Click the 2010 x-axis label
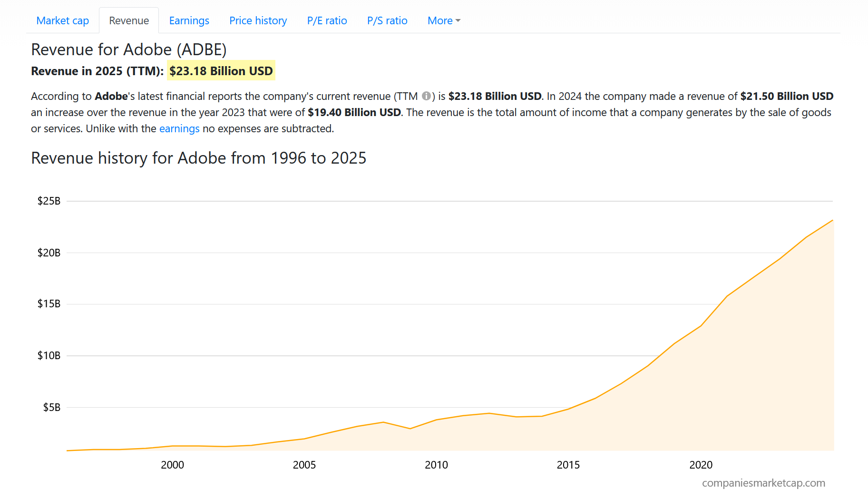This screenshot has width=868, height=499. click(x=436, y=465)
